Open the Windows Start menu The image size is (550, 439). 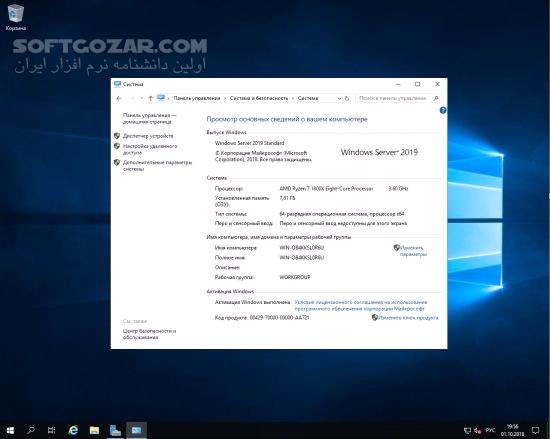pos(10,430)
